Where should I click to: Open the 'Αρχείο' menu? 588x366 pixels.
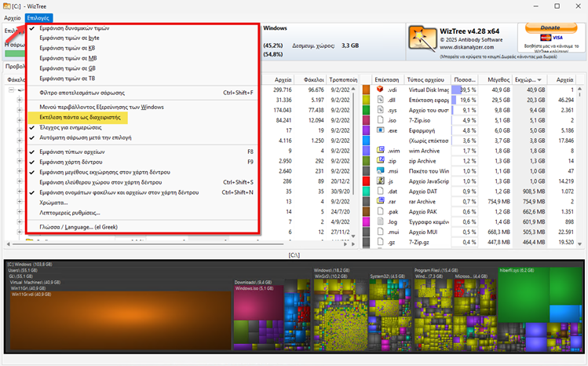(x=12, y=16)
